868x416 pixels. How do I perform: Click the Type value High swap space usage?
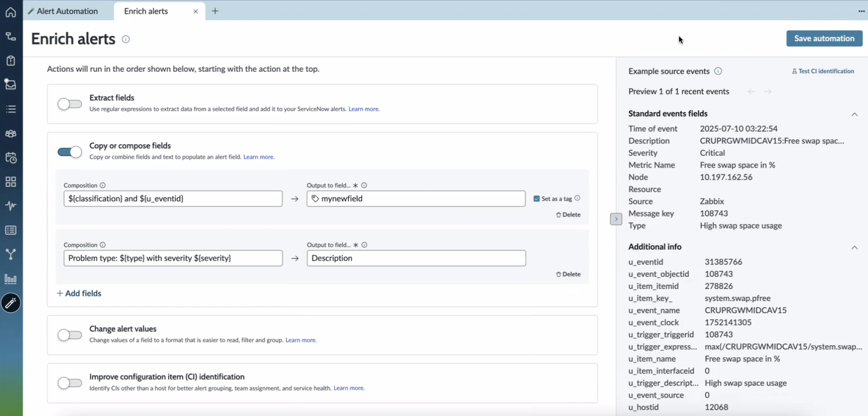click(741, 226)
